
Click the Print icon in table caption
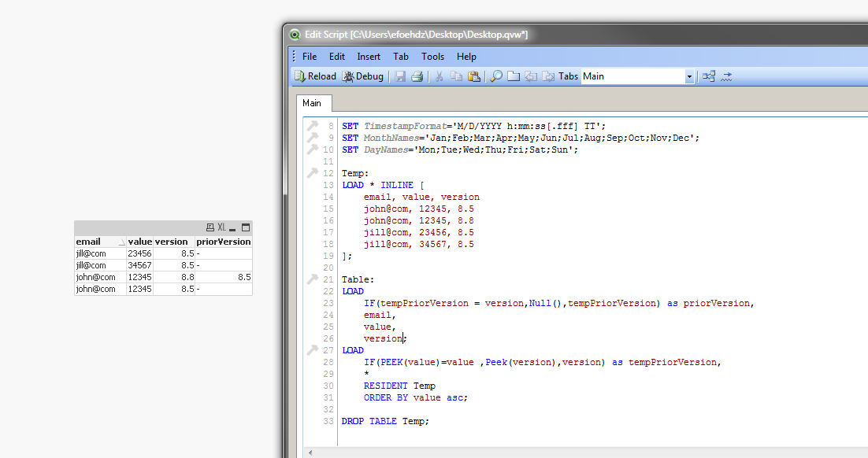[x=210, y=227]
